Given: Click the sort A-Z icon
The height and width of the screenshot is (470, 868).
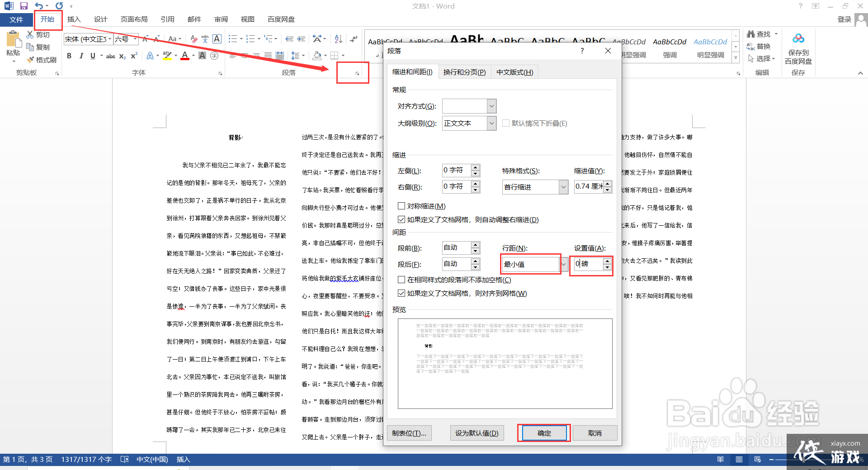Looking at the screenshot, I should (x=338, y=39).
